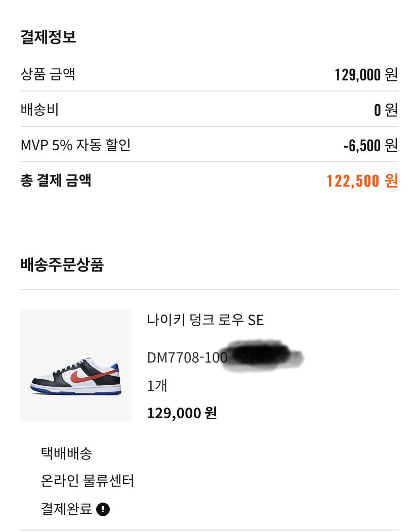Click the 결제정보 section heading

point(48,37)
